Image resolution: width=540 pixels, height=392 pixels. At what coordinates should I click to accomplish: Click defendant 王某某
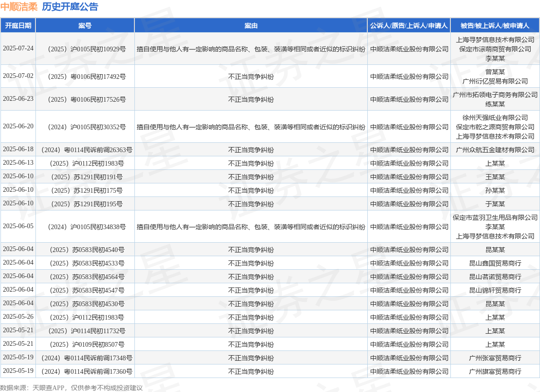tap(495, 177)
